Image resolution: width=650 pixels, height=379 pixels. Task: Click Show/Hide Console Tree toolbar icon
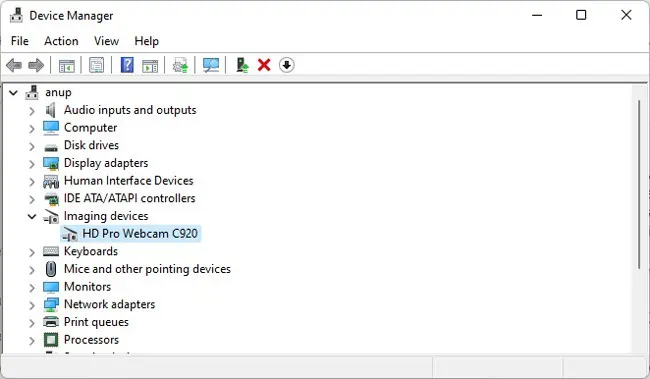point(66,66)
